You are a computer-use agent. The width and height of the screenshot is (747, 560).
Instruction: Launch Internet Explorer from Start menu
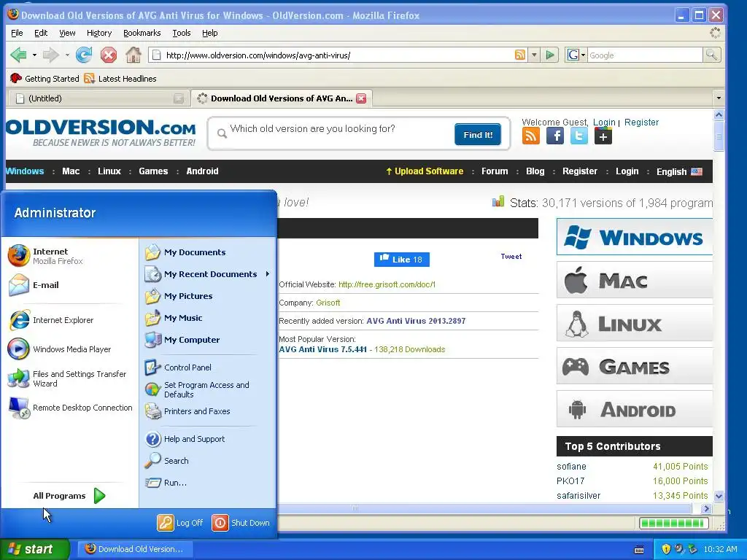(69, 320)
